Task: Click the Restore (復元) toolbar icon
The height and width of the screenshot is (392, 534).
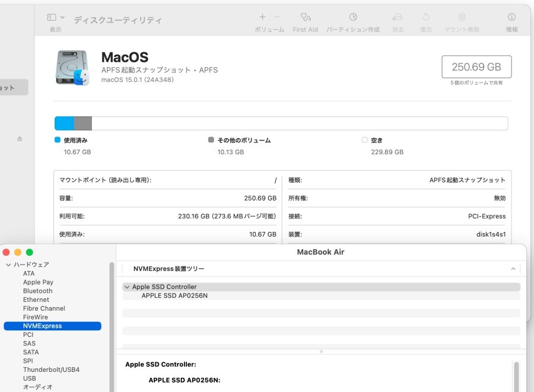Action: (x=426, y=18)
